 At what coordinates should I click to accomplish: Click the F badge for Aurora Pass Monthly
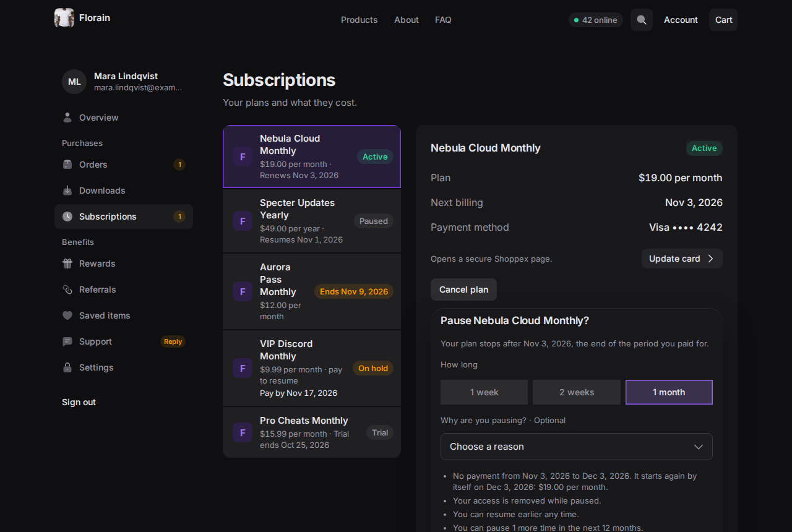click(x=243, y=291)
